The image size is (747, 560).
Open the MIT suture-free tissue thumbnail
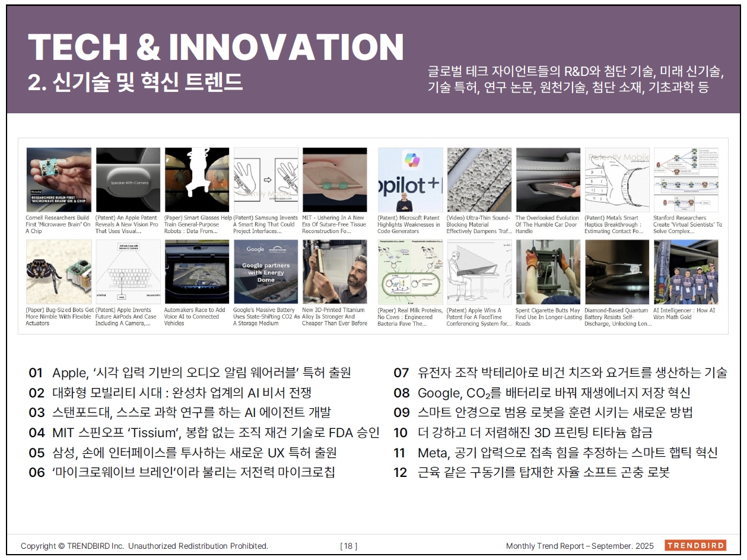click(335, 180)
